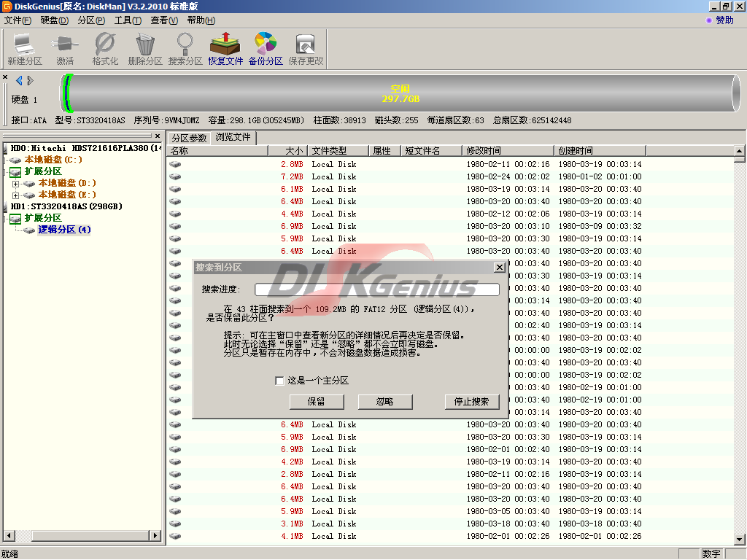The width and height of the screenshot is (747, 560).
Task: Click tree panel horizontal scroll right arrow
Action: click(x=155, y=535)
